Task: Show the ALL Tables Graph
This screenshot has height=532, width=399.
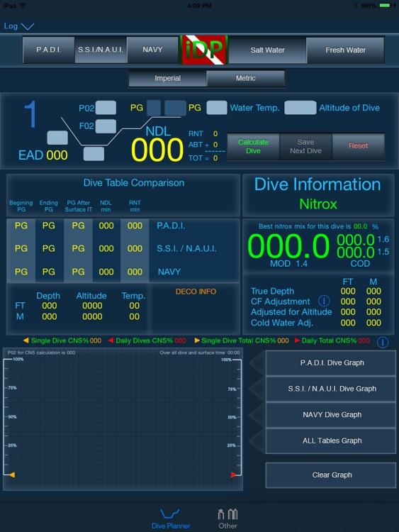Action: tap(330, 440)
